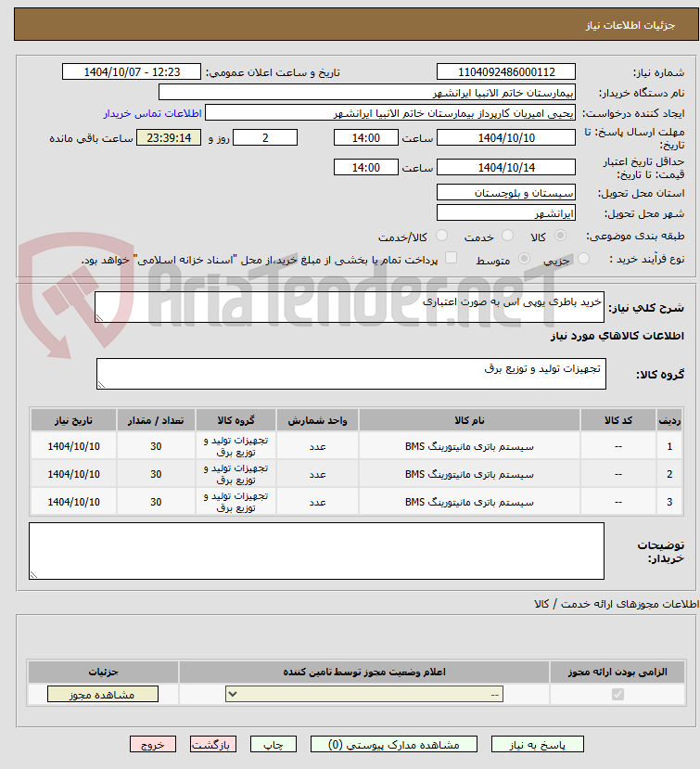Click the کد کالا column header
The width and height of the screenshot is (700, 769).
click(618, 421)
